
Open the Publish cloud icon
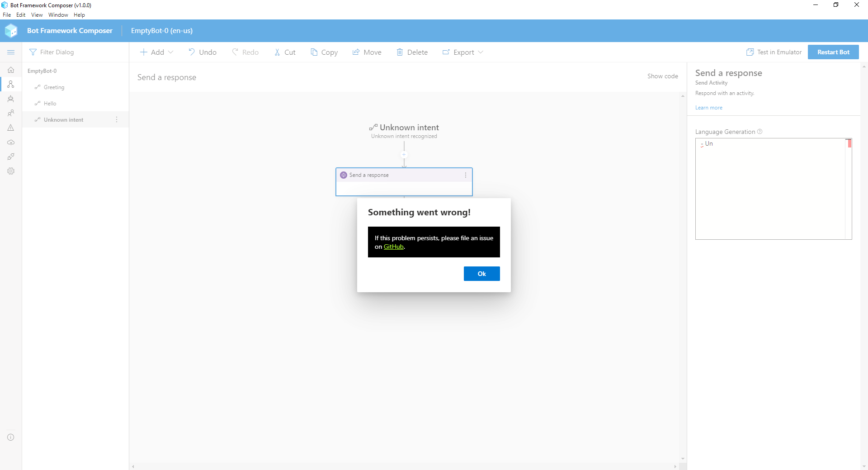point(11,142)
